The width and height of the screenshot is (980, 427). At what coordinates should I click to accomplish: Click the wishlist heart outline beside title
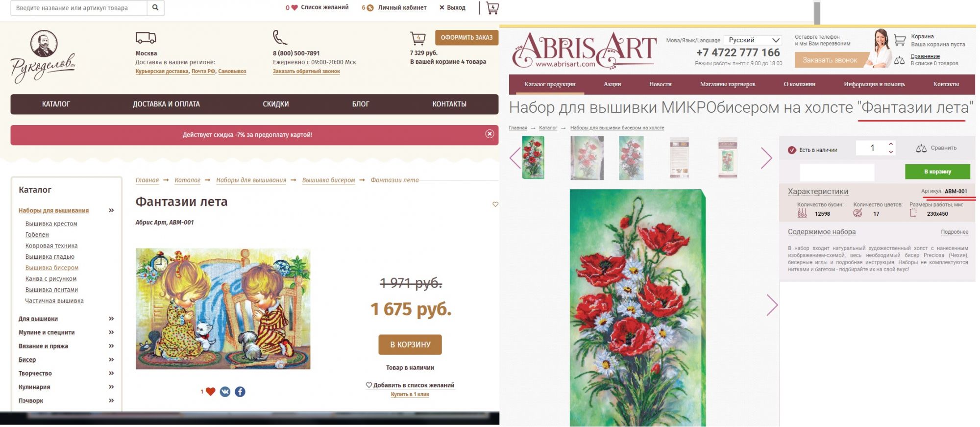[495, 204]
